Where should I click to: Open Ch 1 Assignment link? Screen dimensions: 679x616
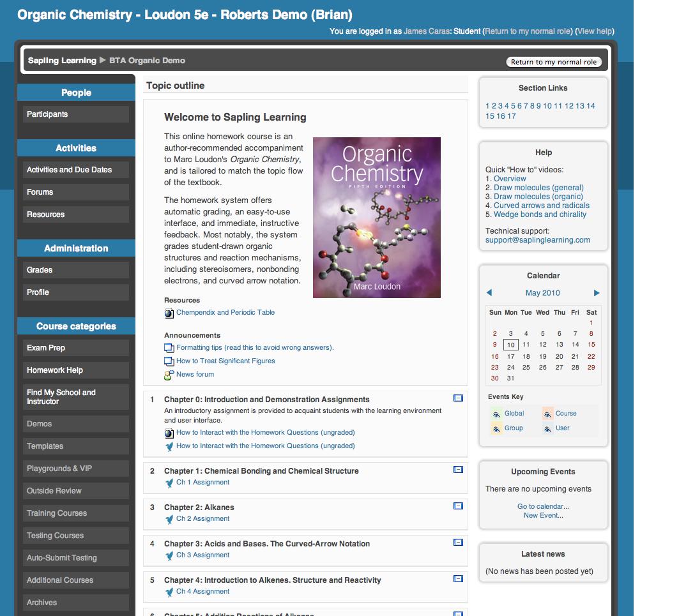[202, 483]
